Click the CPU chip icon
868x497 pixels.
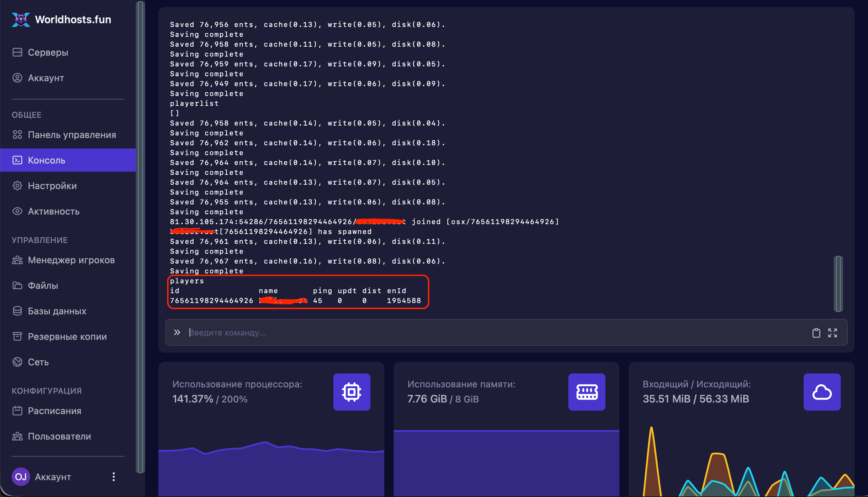point(352,392)
